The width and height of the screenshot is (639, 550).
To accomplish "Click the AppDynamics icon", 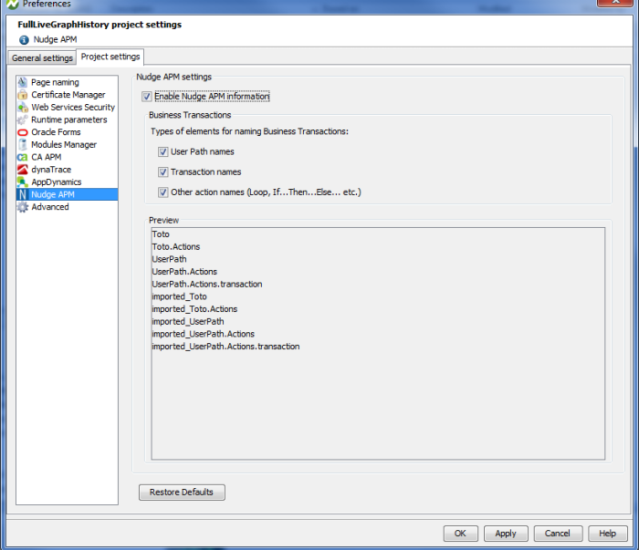I will [22, 182].
